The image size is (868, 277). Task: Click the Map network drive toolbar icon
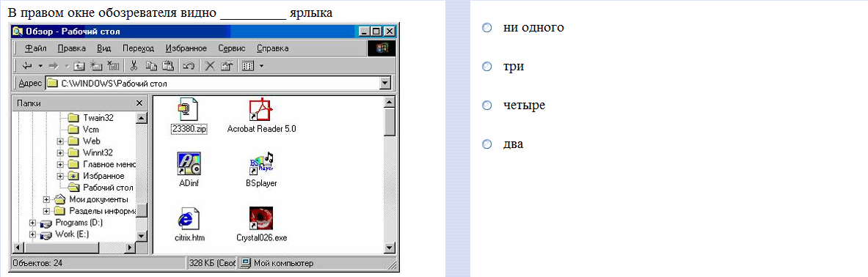tap(96, 66)
